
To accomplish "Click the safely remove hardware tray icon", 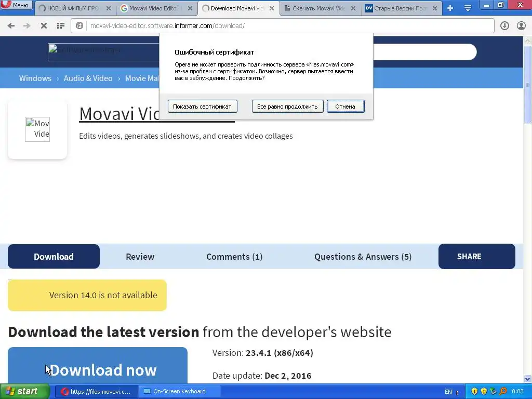I will pos(494,392).
